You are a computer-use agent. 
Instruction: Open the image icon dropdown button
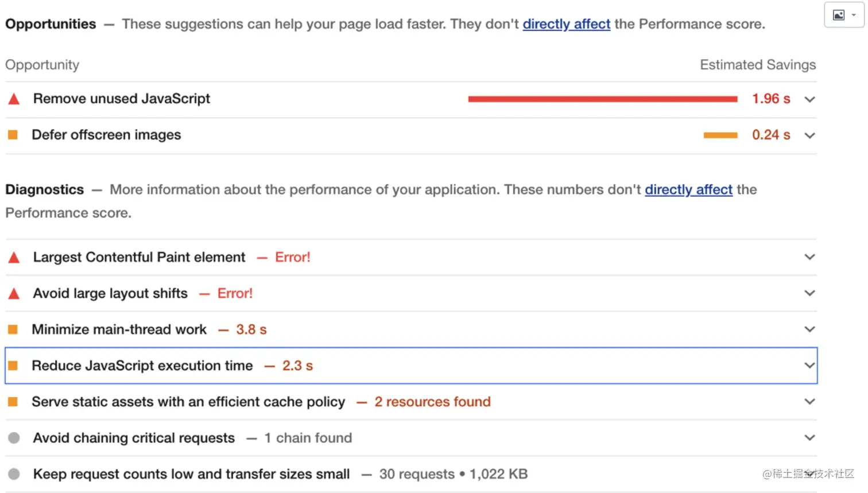click(x=844, y=15)
